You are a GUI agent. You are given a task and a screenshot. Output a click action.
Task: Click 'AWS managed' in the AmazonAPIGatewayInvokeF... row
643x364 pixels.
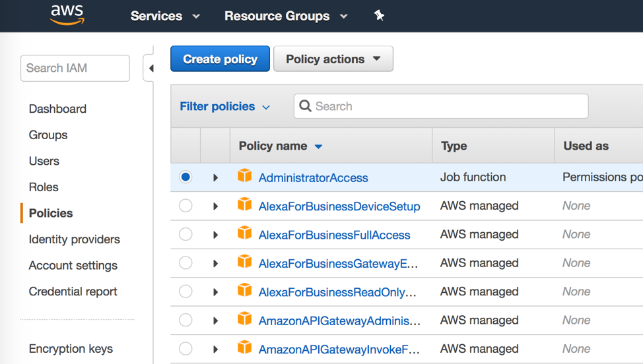479,349
